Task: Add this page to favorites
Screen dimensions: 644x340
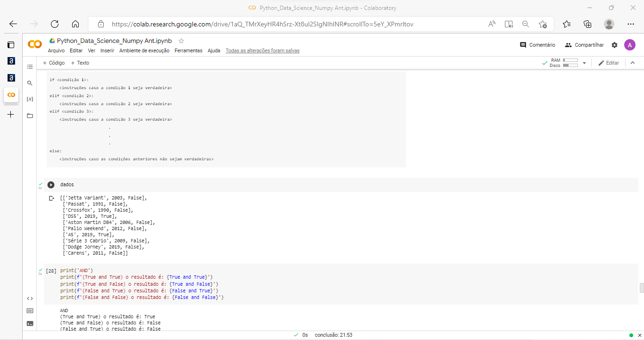Action: coord(543,24)
